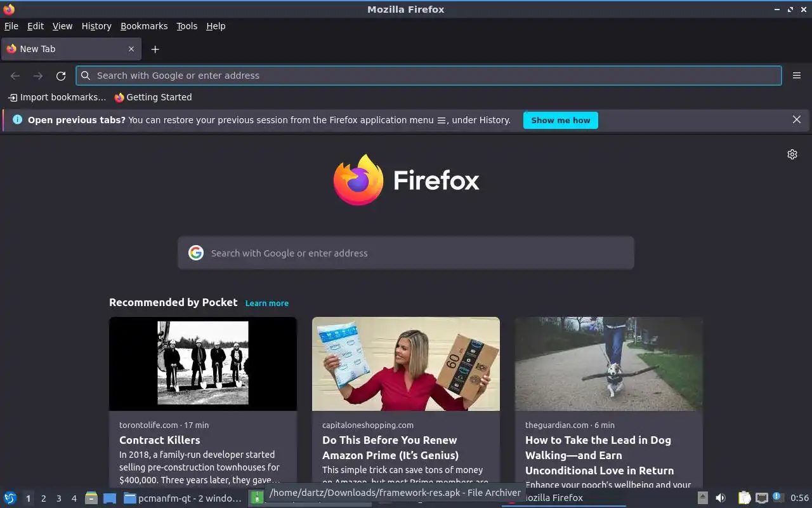Open the Edit menu

coord(36,26)
